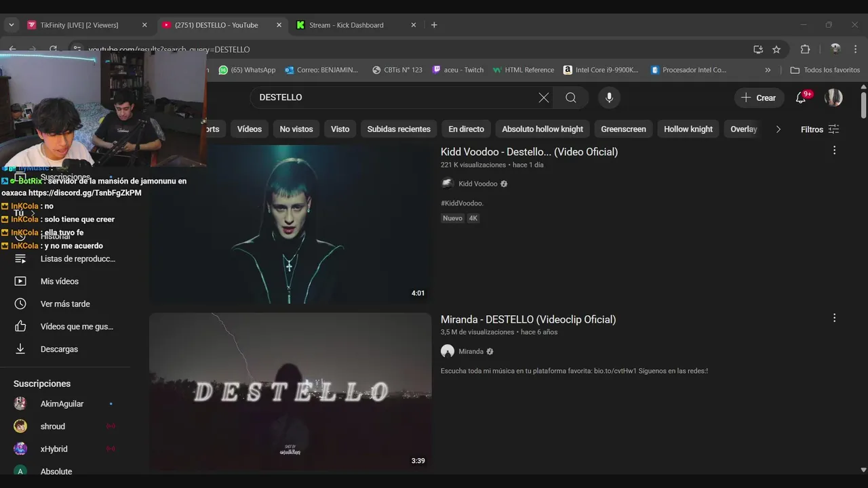The height and width of the screenshot is (488, 868).
Task: Open more options for Miranda video
Action: click(x=834, y=317)
